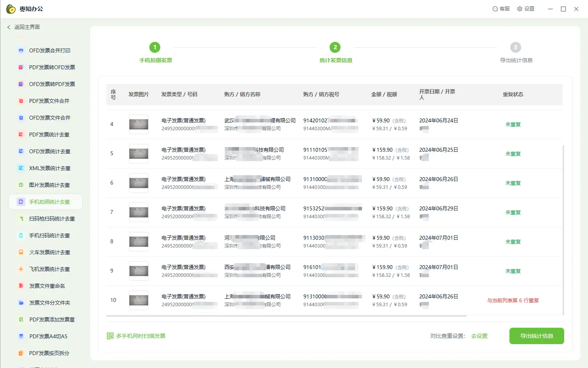
Task: Open XML发票统计去重 icon in sidebar
Action: (x=21, y=168)
